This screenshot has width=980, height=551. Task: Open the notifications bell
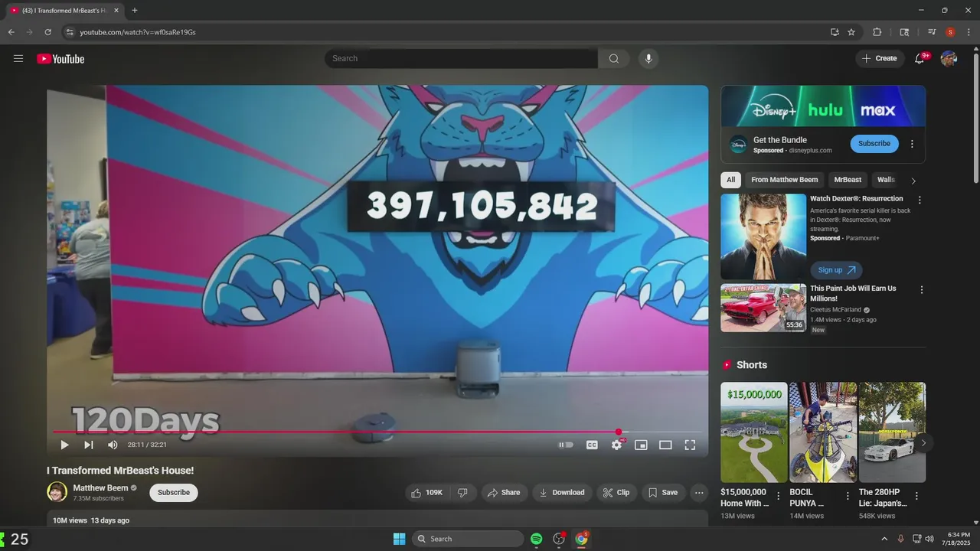(x=920, y=59)
